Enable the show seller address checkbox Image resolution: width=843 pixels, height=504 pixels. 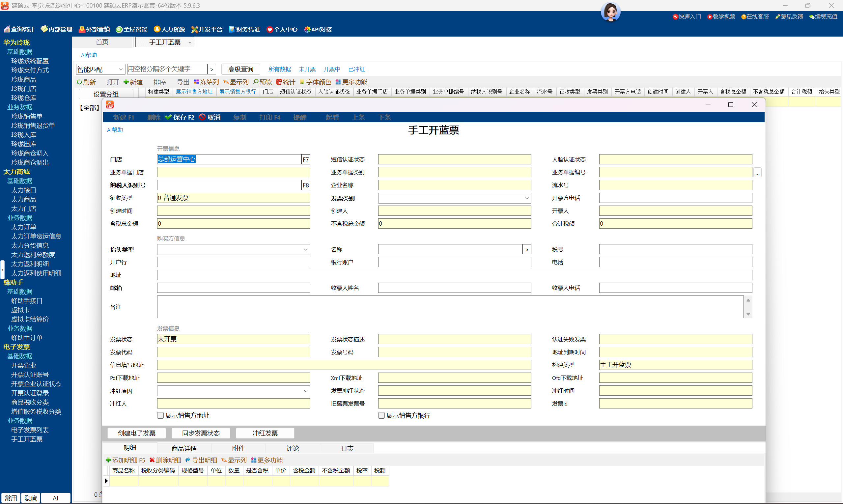[x=161, y=415]
